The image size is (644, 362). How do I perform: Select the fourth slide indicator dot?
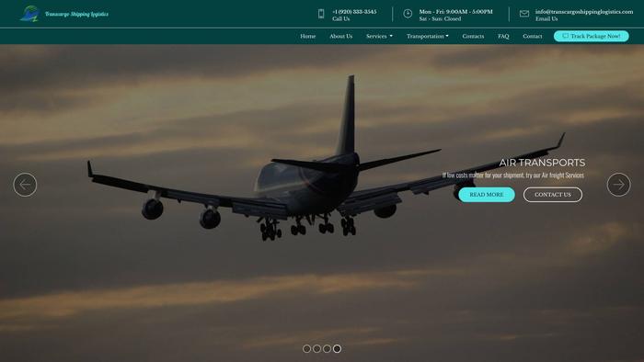pos(337,349)
